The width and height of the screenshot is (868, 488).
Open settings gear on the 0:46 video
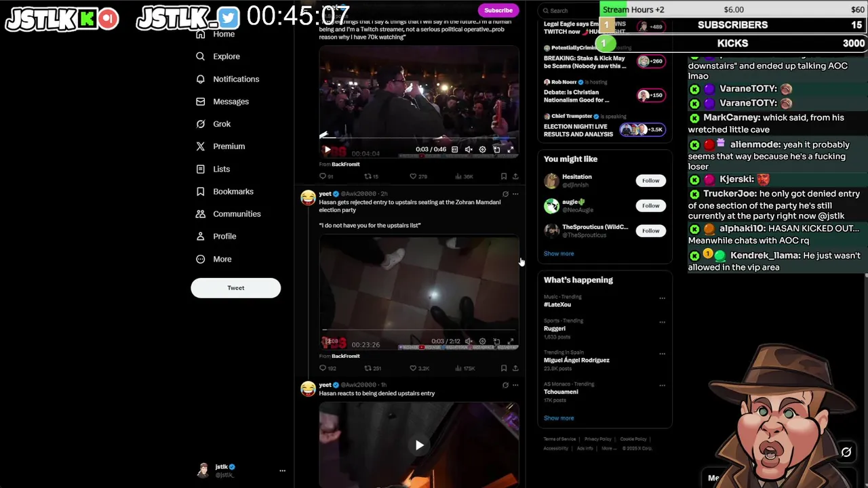pos(482,150)
